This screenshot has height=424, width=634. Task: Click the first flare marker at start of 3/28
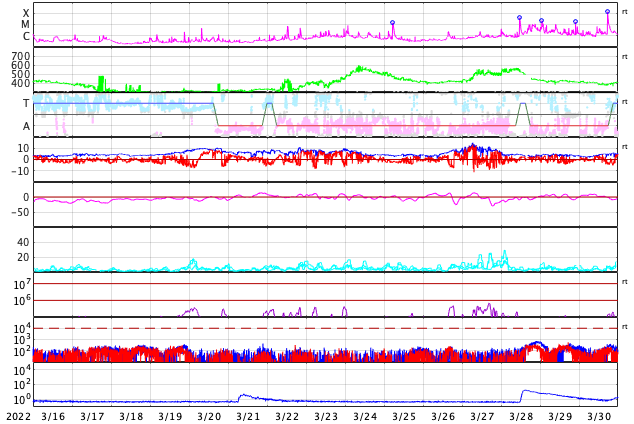[x=520, y=18]
